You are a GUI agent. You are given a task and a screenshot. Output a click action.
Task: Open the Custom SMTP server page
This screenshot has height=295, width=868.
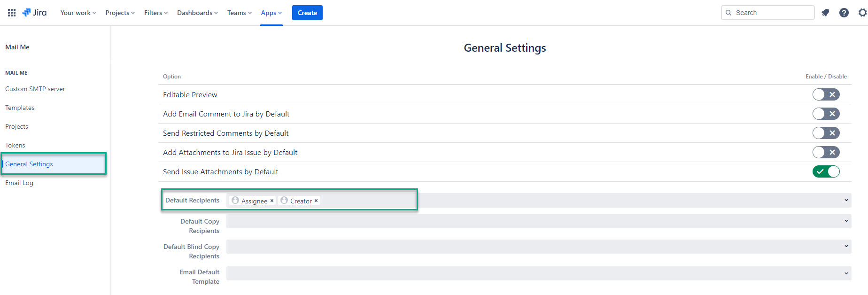tap(35, 89)
